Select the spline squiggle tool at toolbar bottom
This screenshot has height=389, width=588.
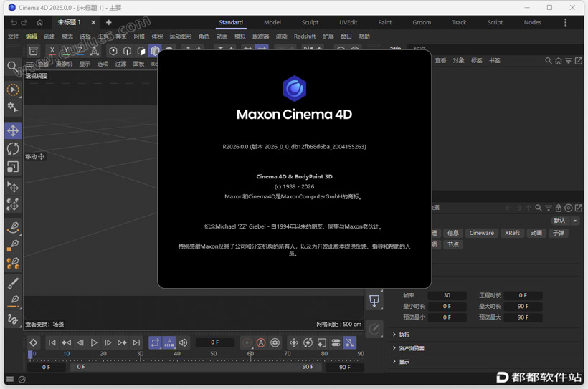coord(13,320)
